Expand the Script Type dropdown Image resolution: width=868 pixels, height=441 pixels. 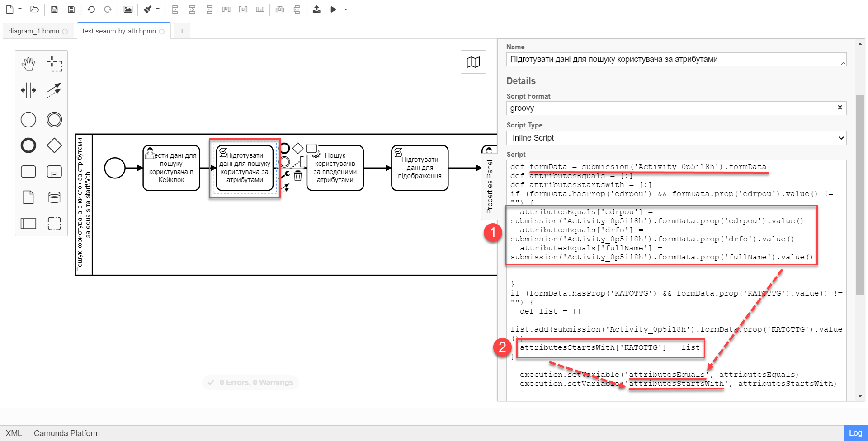(676, 138)
